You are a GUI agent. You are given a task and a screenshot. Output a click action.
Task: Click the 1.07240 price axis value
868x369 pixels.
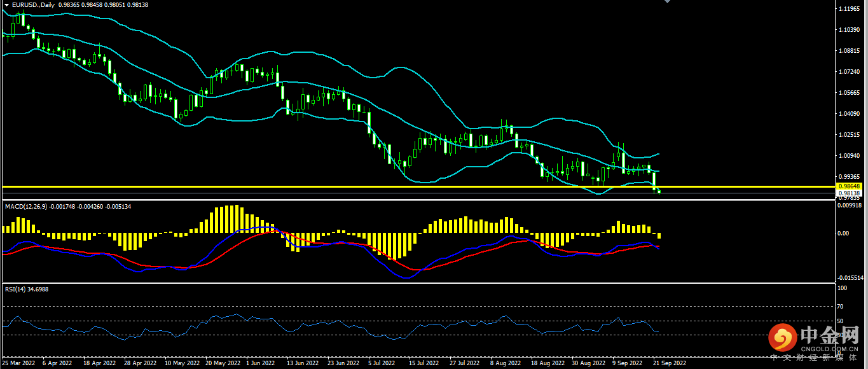pyautogui.click(x=850, y=72)
